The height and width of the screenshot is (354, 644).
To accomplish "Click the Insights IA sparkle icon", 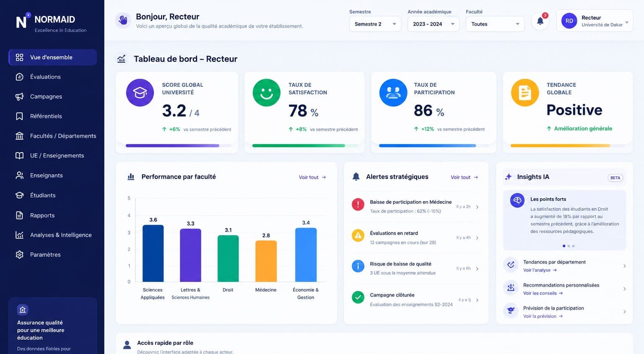I will (508, 177).
